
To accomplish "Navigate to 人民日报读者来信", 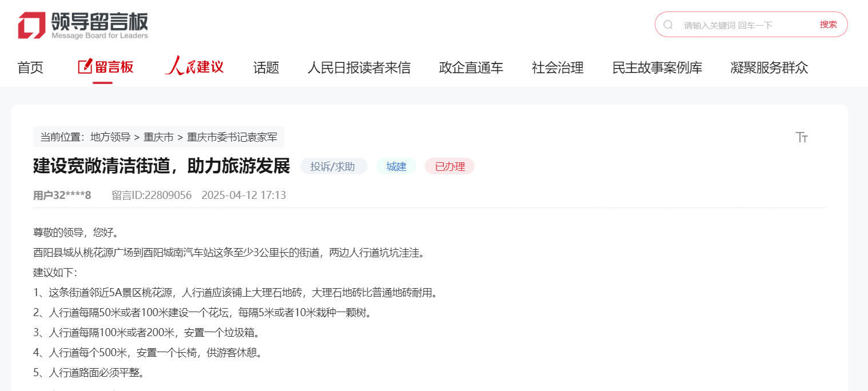I will [x=358, y=67].
